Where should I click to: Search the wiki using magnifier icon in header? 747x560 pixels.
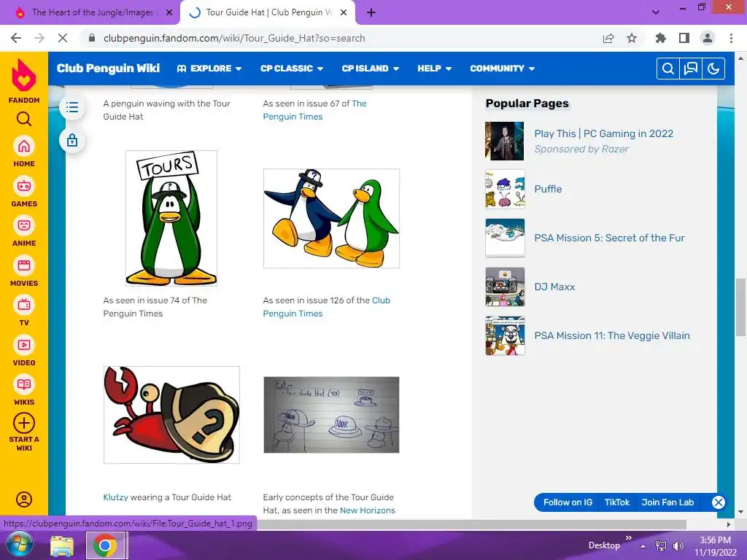[668, 69]
